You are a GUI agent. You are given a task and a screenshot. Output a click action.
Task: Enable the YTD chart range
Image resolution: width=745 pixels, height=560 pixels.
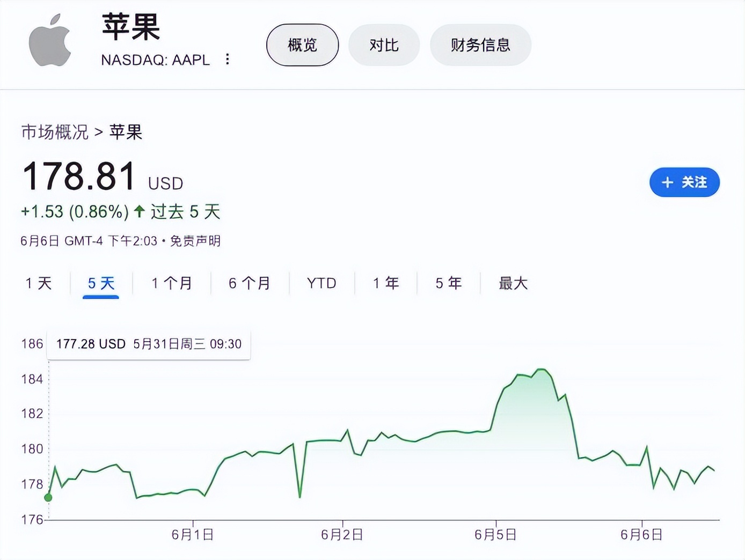(x=320, y=283)
